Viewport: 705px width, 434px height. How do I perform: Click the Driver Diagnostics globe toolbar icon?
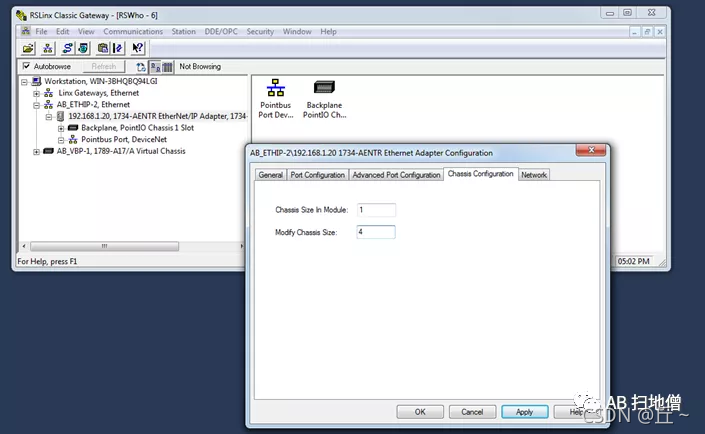pos(83,48)
